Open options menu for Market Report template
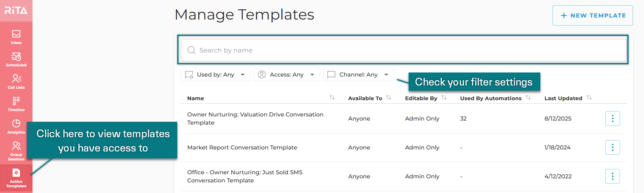The height and width of the screenshot is (193, 644). (x=613, y=147)
